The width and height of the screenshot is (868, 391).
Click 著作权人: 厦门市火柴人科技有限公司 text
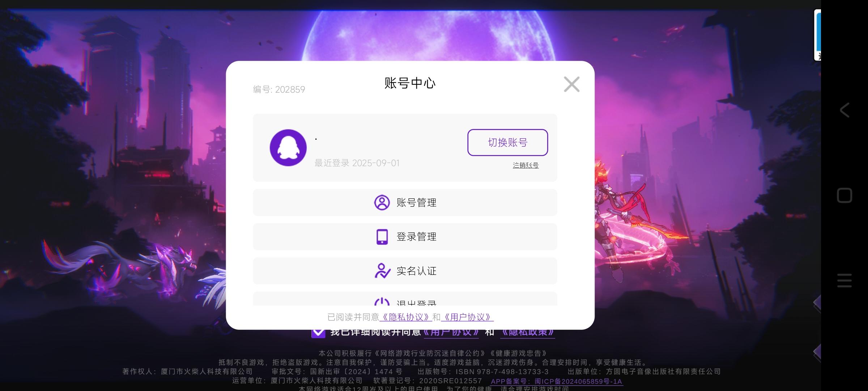point(187,371)
